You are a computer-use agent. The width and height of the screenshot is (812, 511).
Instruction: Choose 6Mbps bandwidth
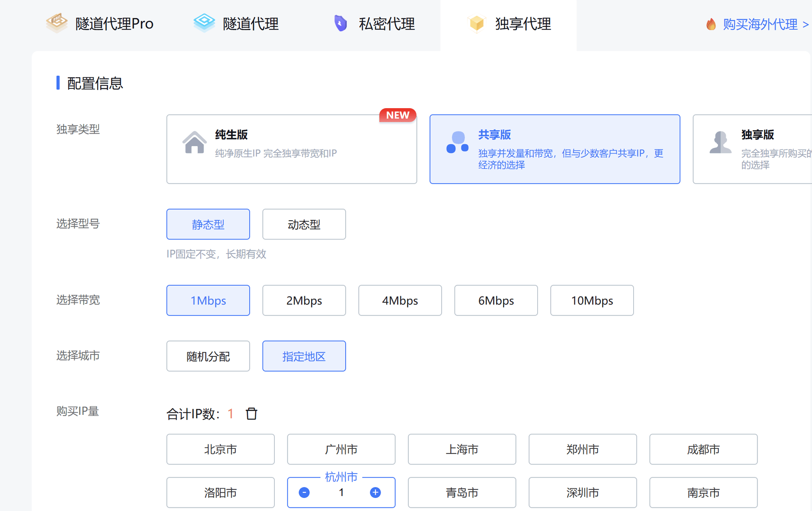(x=496, y=300)
